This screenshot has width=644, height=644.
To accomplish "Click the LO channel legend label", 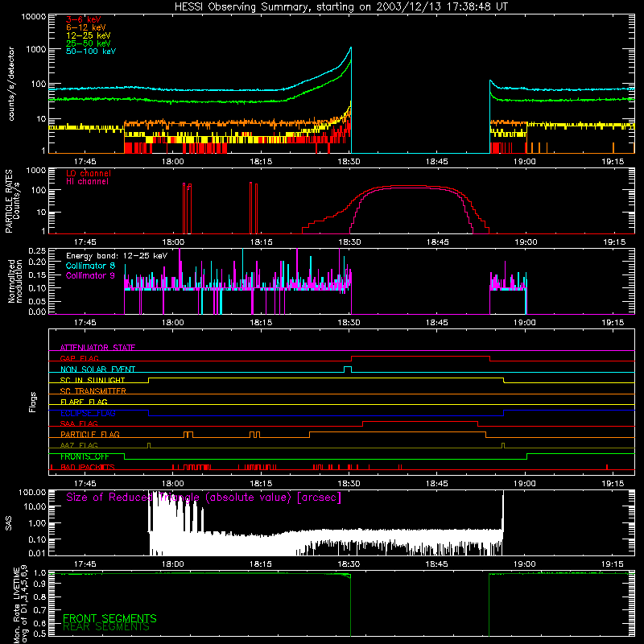I will [88, 173].
